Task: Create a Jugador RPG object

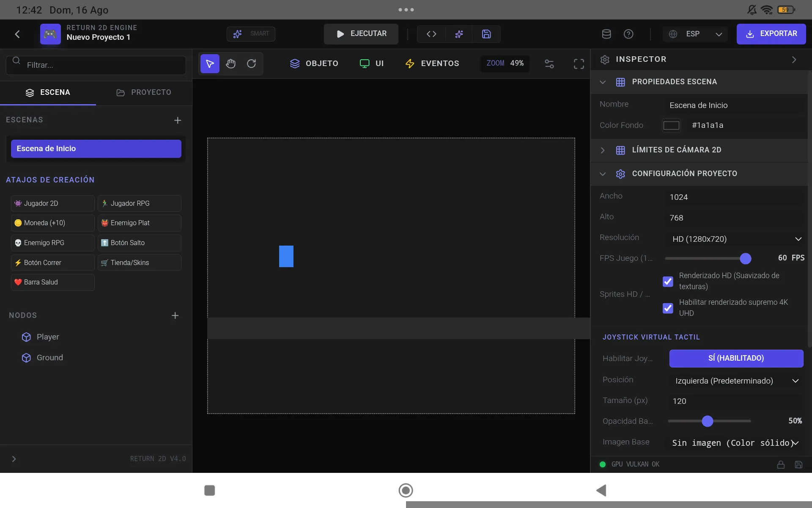Action: pyautogui.click(x=139, y=203)
